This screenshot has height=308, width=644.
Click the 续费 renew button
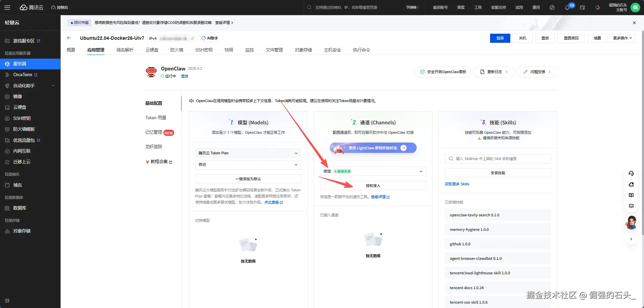(598, 38)
